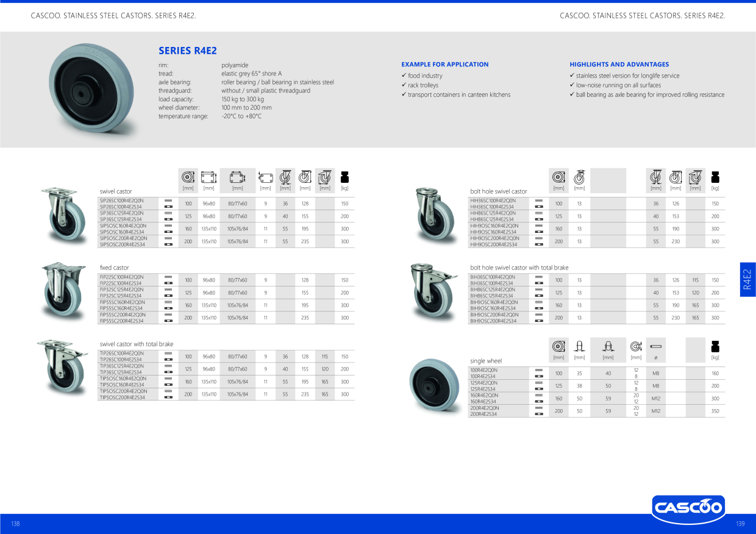The width and height of the screenshot is (756, 534).
Task: Click 'transport containers in canteen kitchens'
Action: [459, 94]
